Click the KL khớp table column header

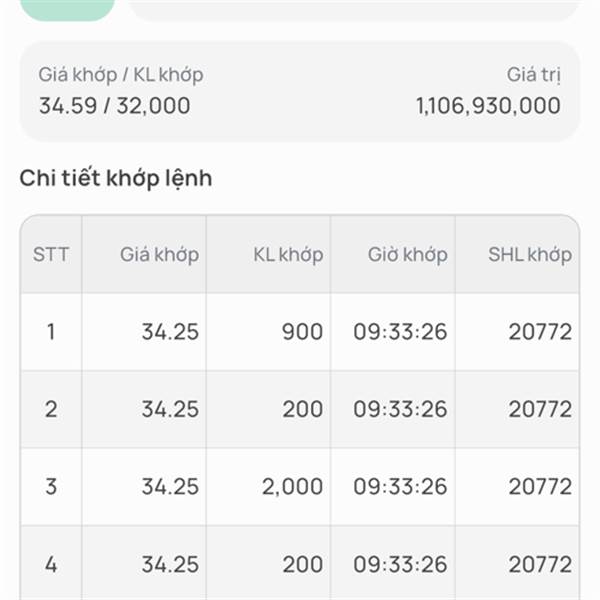click(288, 254)
